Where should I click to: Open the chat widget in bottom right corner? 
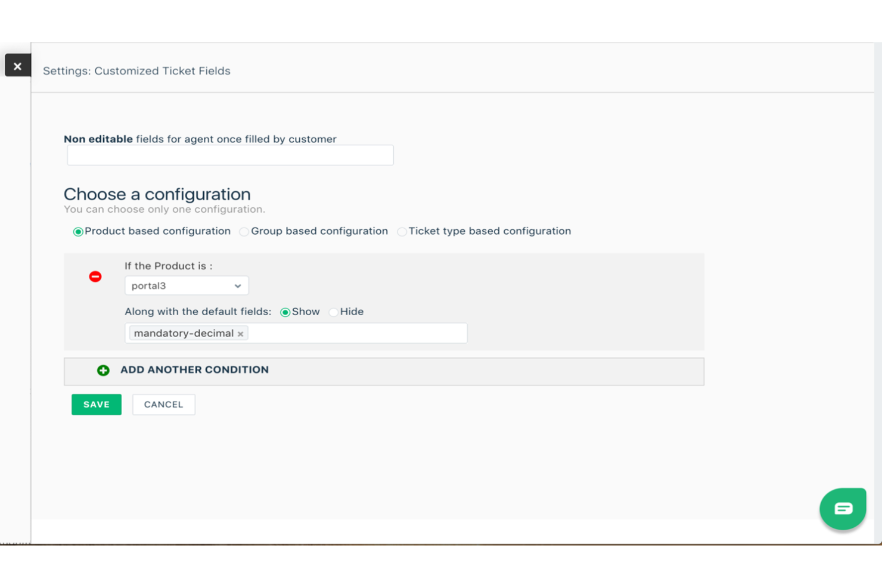[843, 508]
